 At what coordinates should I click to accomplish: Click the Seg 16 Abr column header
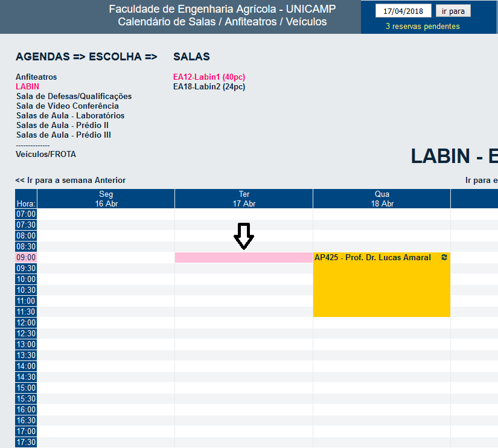pyautogui.click(x=106, y=199)
